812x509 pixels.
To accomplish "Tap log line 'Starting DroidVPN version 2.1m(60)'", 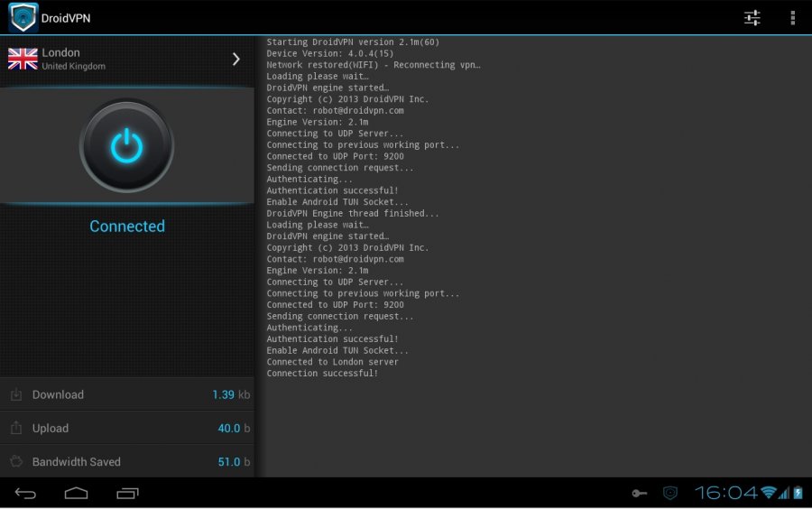I will click(353, 42).
